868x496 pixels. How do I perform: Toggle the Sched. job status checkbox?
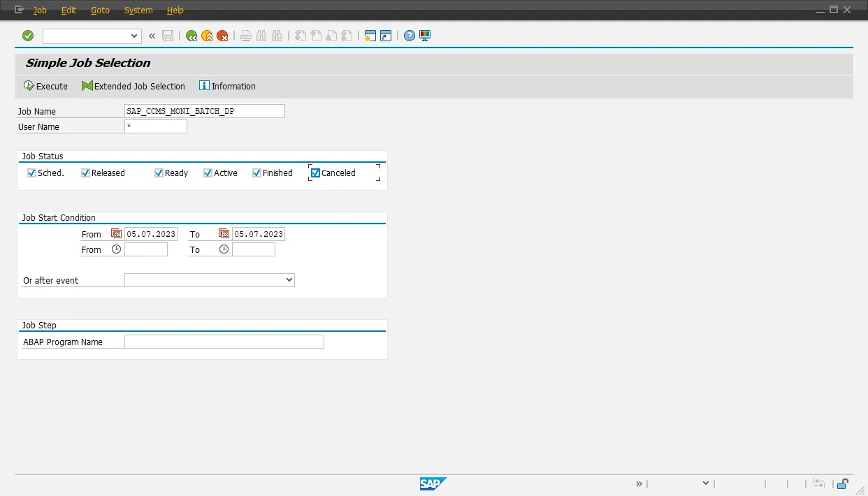pos(31,173)
